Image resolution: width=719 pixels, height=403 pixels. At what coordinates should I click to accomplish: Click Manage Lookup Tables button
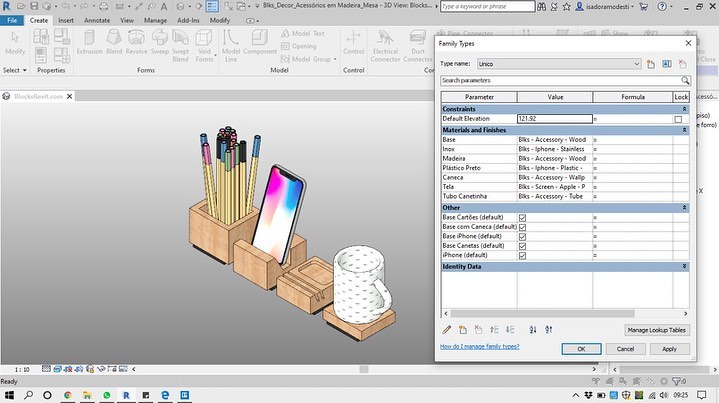(657, 330)
